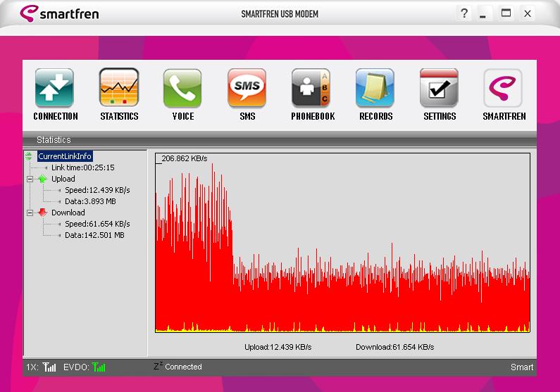Click the STATISTICS label under toolbar
Screen dimensions: 560x392
point(119,116)
